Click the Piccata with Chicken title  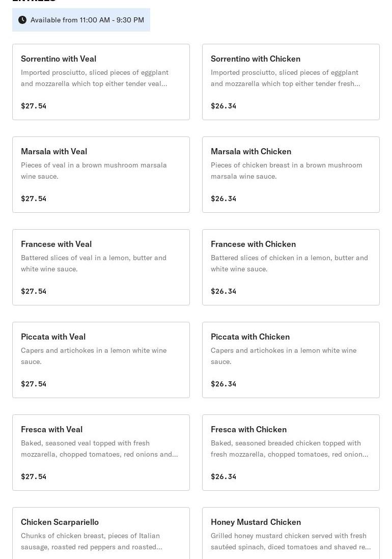pos(250,337)
